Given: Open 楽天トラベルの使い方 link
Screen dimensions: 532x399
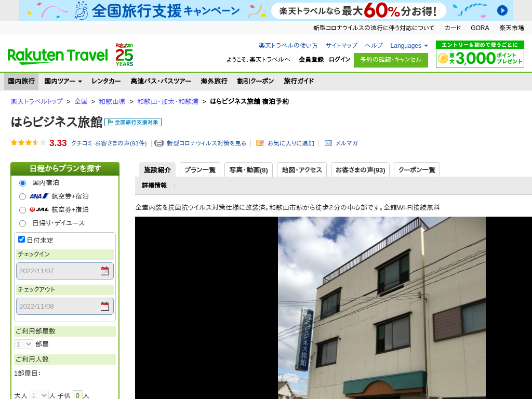Looking at the screenshot, I should point(288,46).
